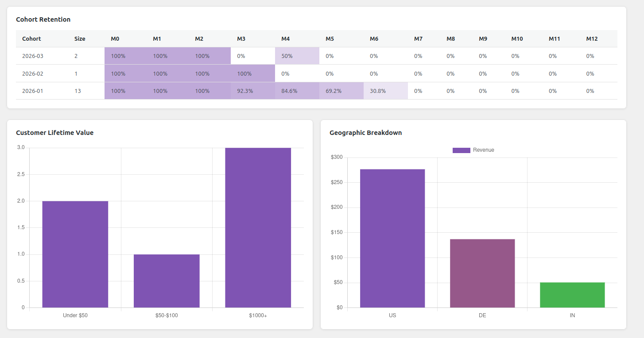Select cohort row 2026-01
The width and height of the screenshot is (644, 338).
click(x=317, y=91)
